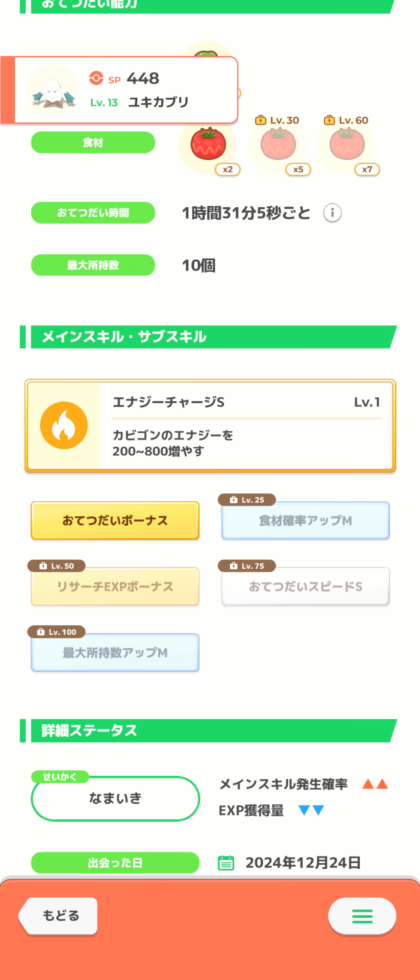Tap the calendar icon by 出会った日 date

(226, 862)
